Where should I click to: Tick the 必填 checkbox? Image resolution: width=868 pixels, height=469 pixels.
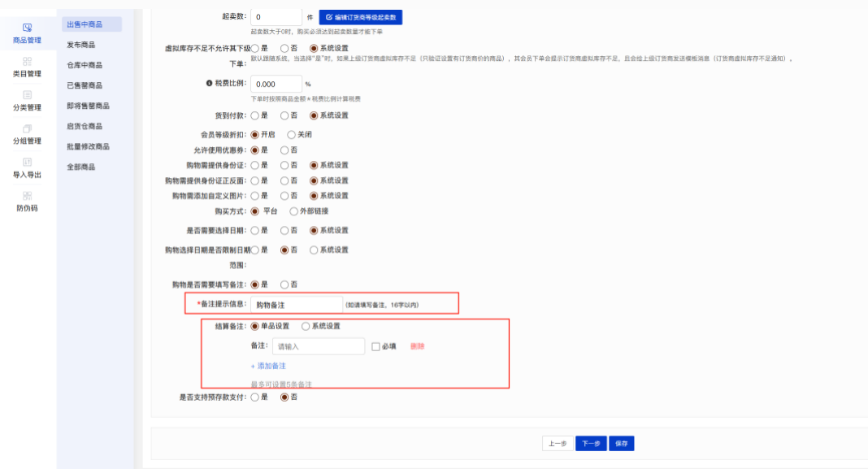click(x=375, y=346)
